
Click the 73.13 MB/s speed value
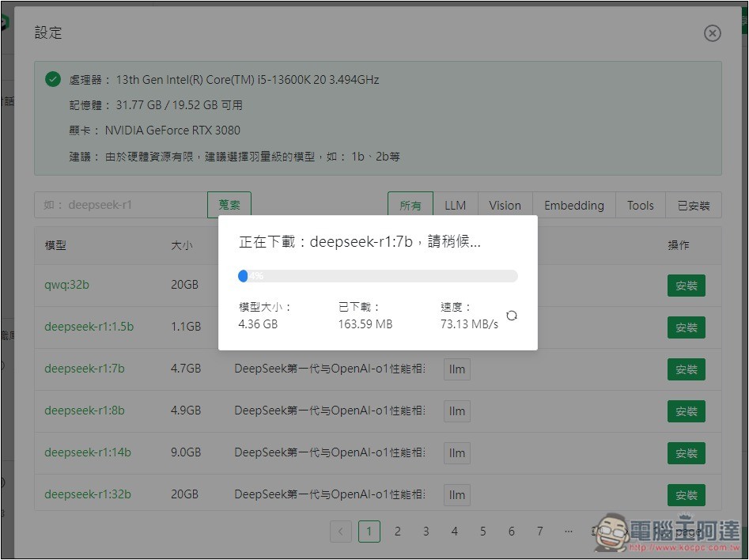(469, 324)
